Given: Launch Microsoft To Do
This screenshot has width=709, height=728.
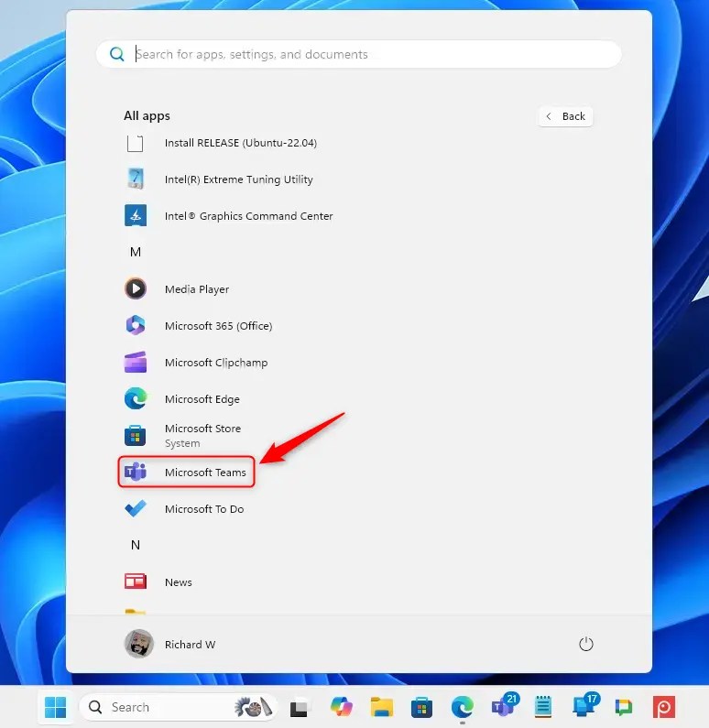Looking at the screenshot, I should (184, 509).
